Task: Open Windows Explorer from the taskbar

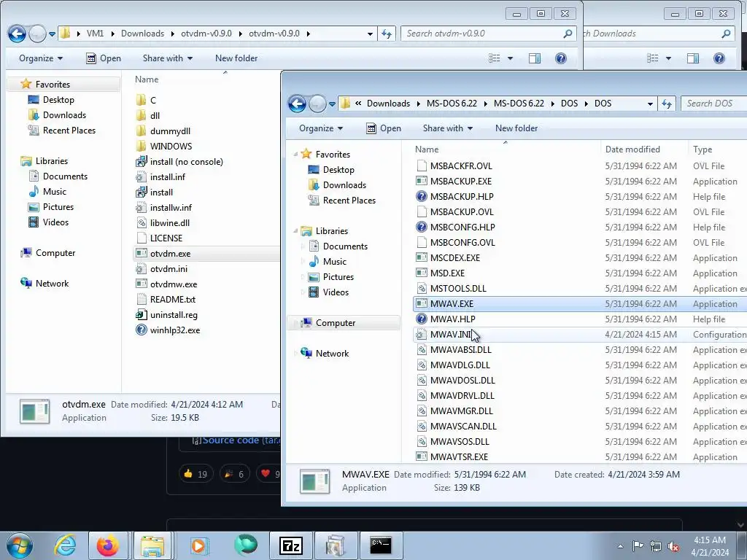Action: click(x=152, y=545)
